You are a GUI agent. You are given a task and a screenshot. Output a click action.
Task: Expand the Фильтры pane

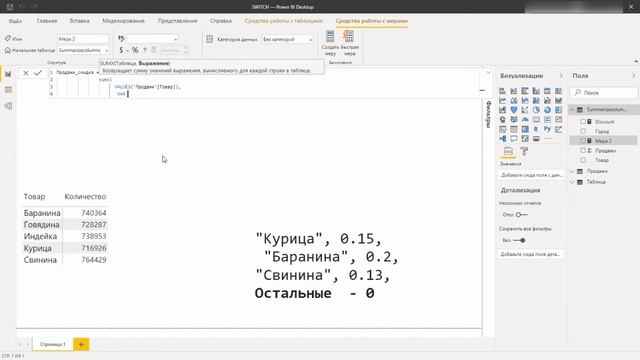pos(488,114)
